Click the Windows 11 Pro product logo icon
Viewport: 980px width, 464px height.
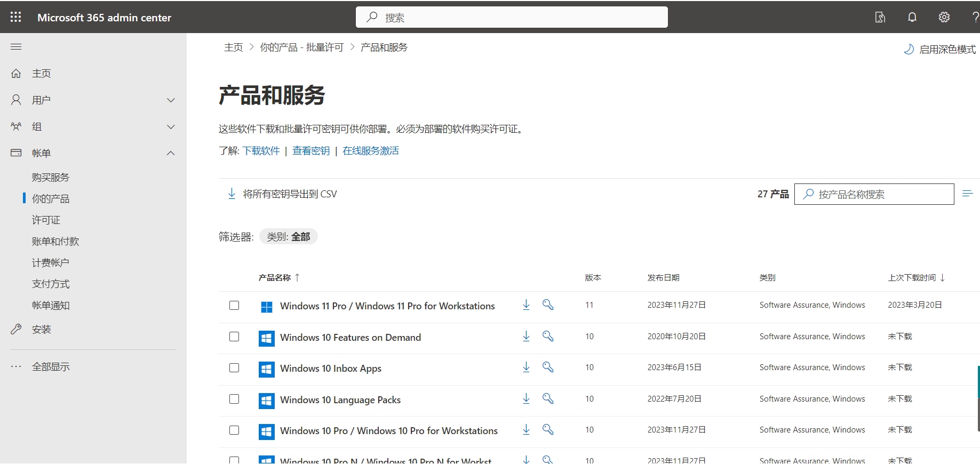(267, 307)
